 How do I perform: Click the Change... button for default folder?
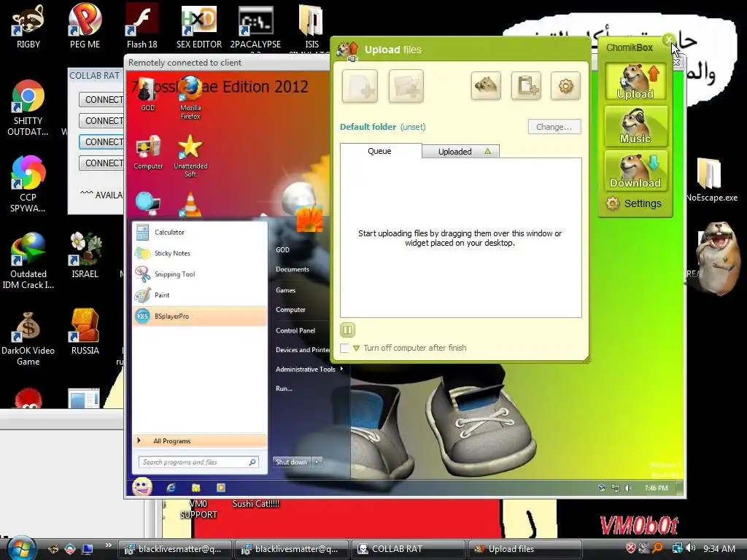[554, 127]
